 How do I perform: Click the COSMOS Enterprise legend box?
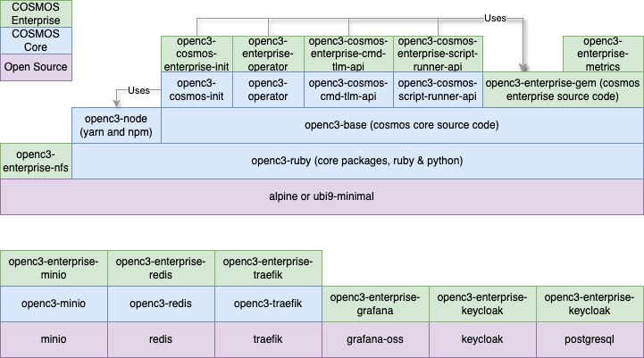pyautogui.click(x=36, y=13)
